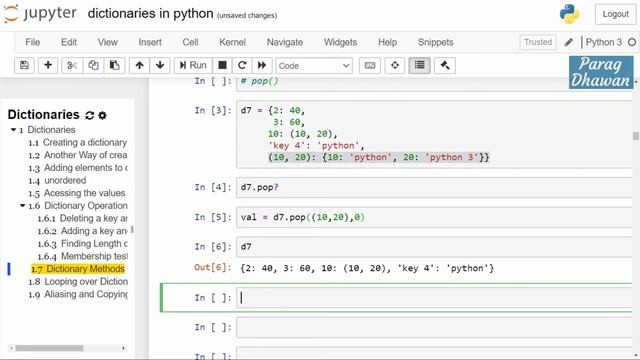Go to 1.6.2 Adding a key

(82, 231)
